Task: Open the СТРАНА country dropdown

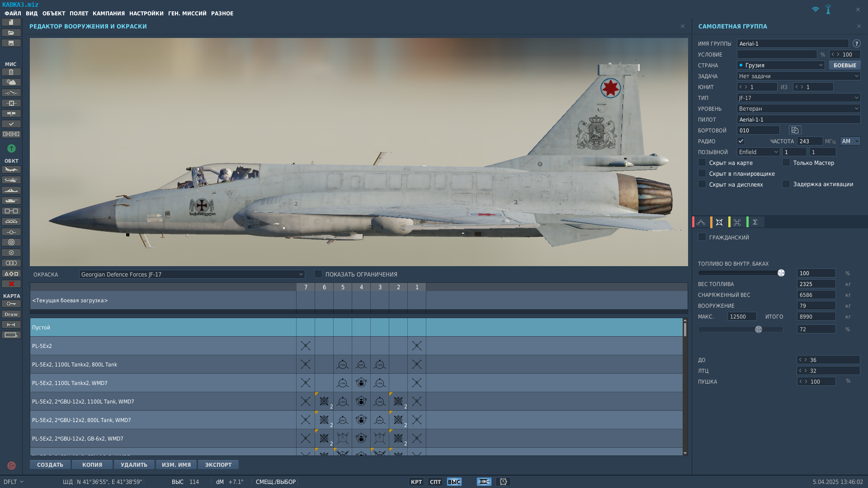Action: [821, 65]
